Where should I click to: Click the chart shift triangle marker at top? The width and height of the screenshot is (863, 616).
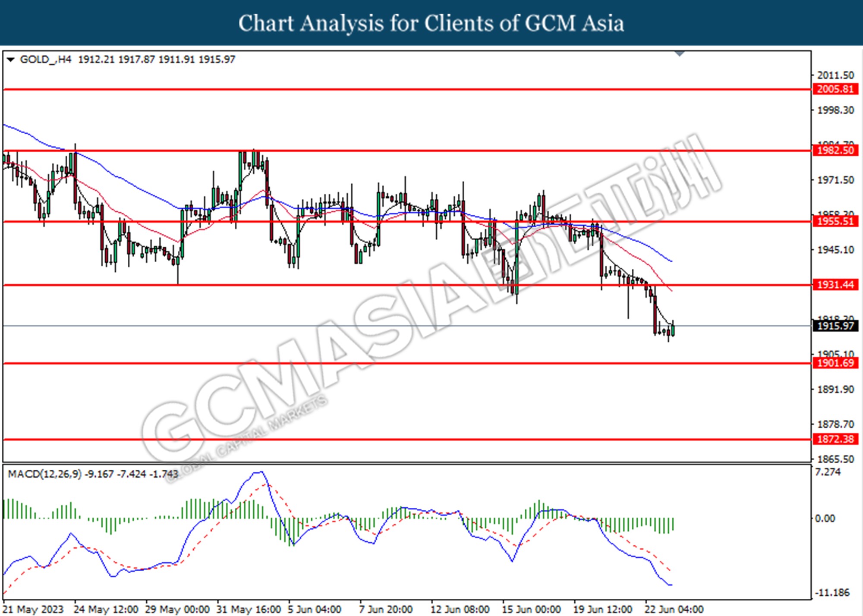tap(680, 53)
